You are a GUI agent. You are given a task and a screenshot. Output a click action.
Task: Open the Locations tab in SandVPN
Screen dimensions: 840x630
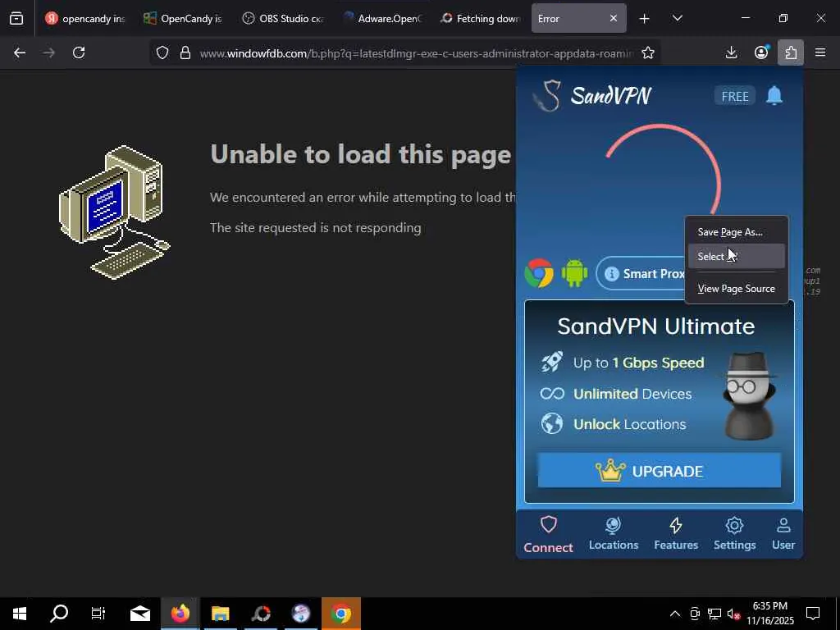click(x=614, y=535)
